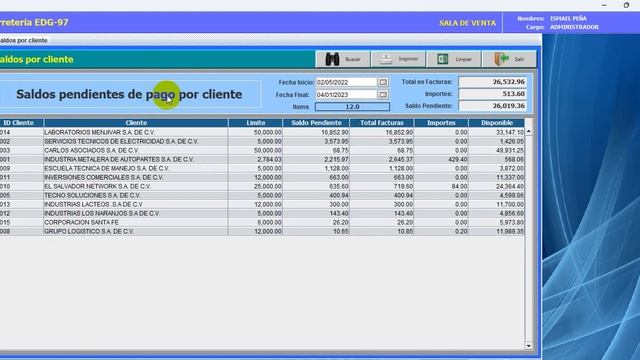
Task: Click disponible value 11,989.35
Action: 510,231
